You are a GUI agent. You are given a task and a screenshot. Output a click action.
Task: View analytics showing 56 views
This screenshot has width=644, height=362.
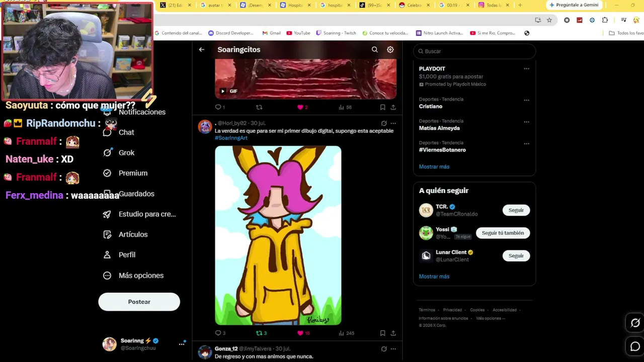click(x=345, y=107)
